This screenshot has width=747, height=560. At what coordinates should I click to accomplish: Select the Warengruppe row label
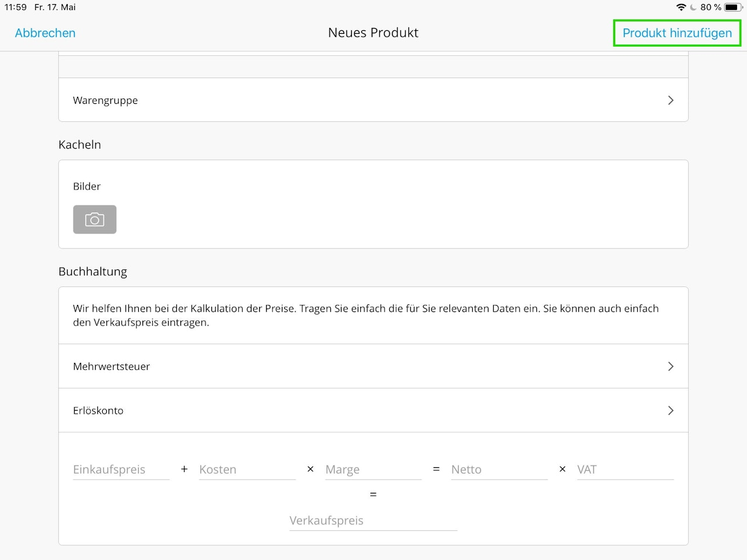(106, 100)
